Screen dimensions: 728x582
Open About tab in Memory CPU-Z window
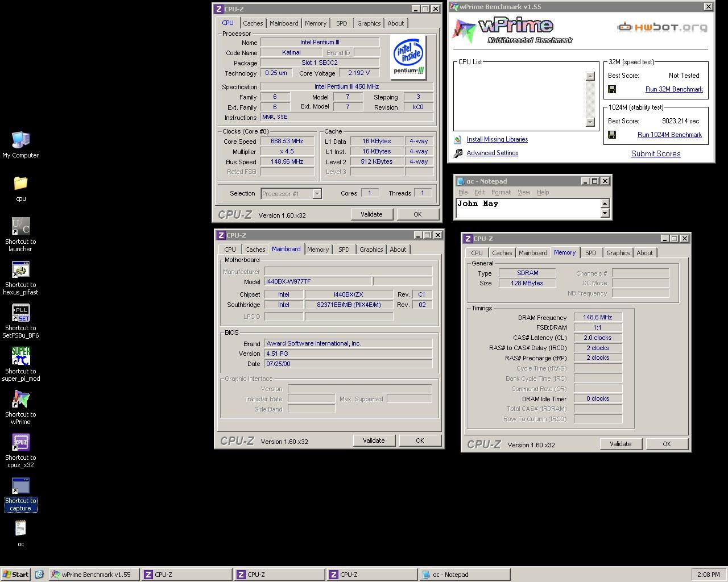(x=645, y=253)
